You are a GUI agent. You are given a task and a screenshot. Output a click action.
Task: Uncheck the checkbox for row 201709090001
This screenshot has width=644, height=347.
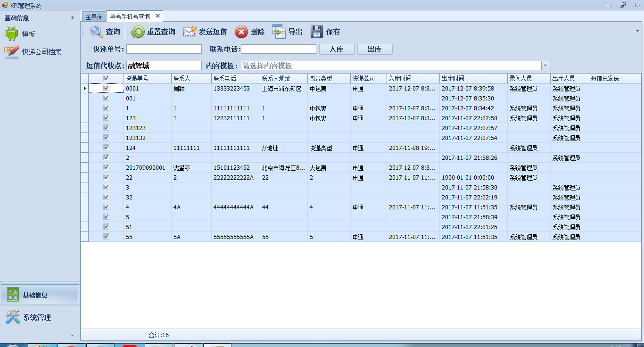coord(106,167)
